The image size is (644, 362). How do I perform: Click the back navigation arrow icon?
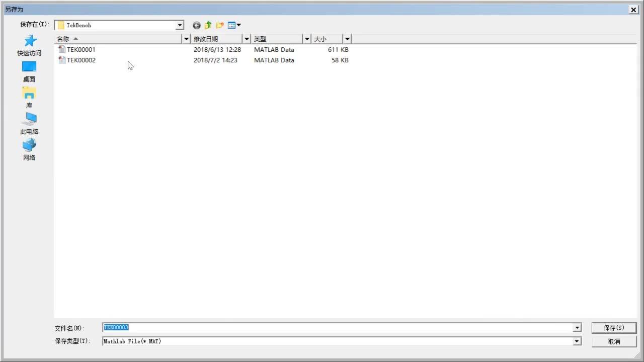click(x=196, y=25)
